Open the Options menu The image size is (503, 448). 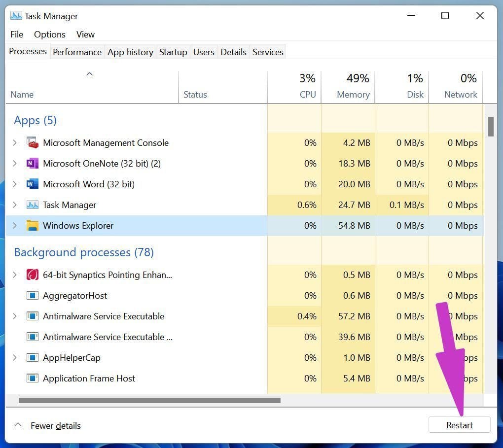(x=49, y=34)
